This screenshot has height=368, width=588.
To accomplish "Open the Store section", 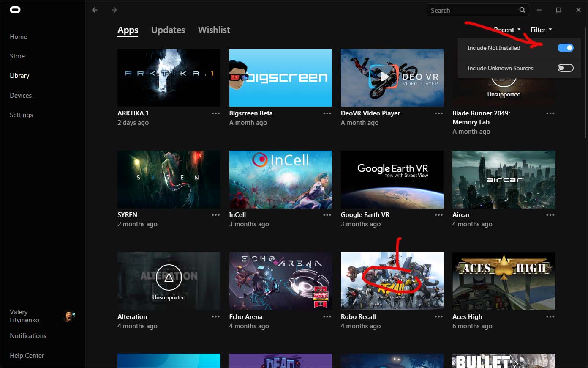I will [x=17, y=56].
